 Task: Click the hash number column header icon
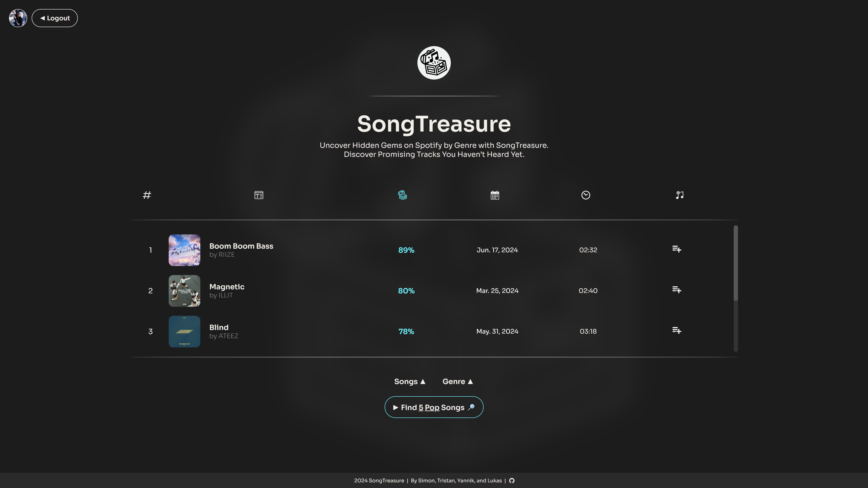coord(147,195)
